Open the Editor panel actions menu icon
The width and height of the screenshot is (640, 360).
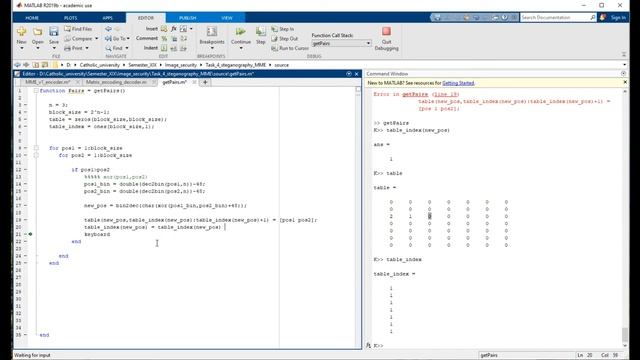(349, 74)
